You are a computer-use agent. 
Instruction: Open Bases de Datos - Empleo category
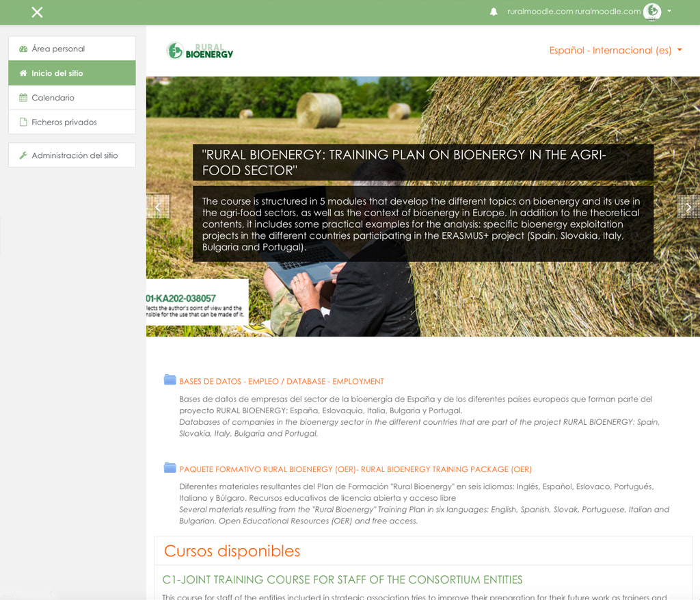click(281, 382)
